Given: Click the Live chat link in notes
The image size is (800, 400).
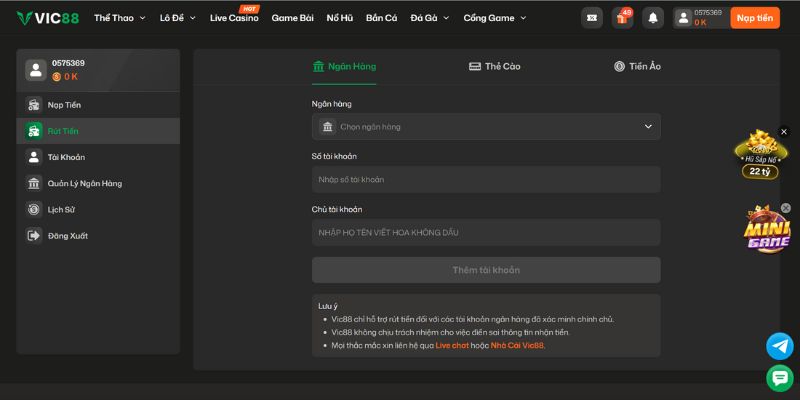Looking at the screenshot, I should [x=452, y=345].
